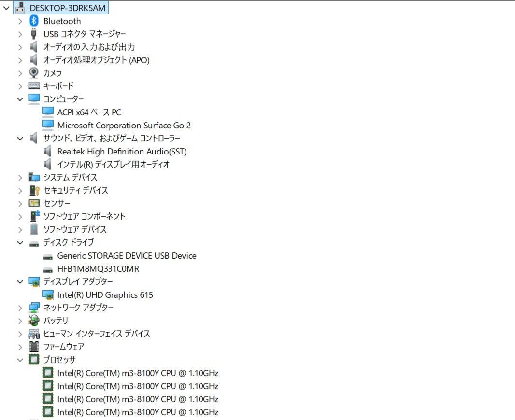Select the インテル(R) ディスプレイ用オーディオ label
Image resolution: width=515 pixels, height=420 pixels.
pos(114,165)
